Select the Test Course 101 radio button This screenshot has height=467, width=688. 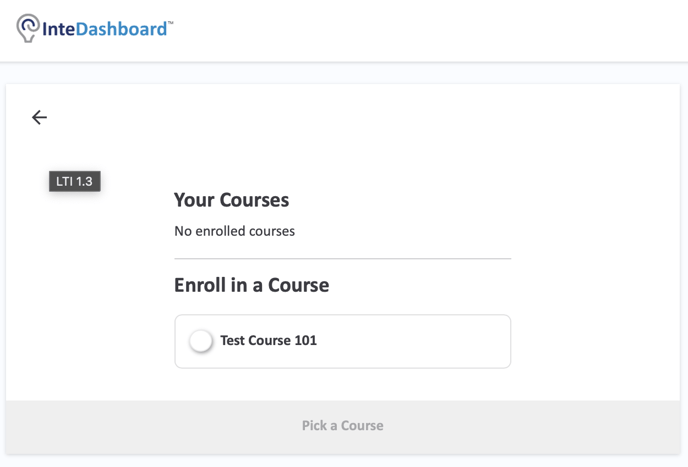point(201,341)
